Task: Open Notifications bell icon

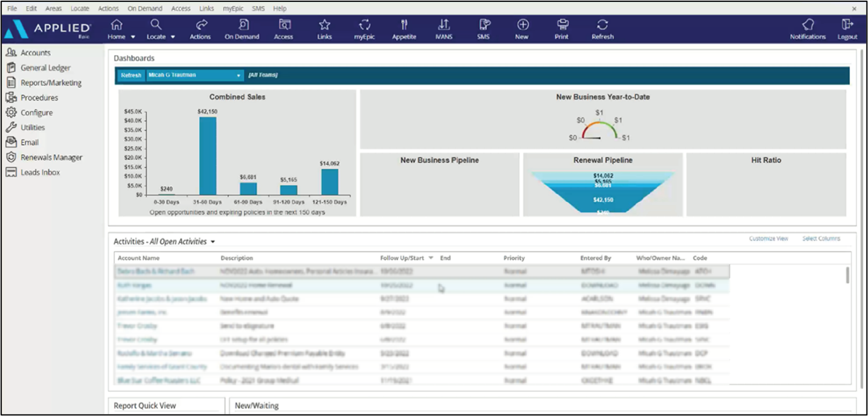Action: 808,25
